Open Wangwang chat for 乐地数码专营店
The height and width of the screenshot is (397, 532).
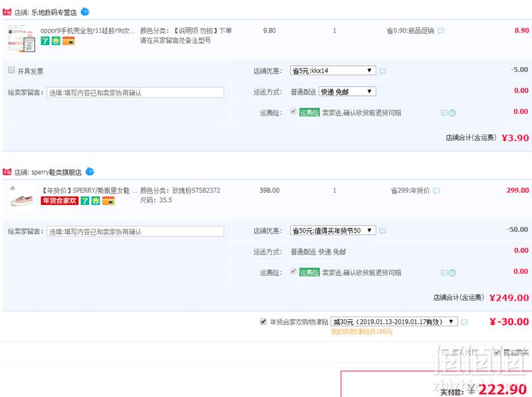[85, 12]
